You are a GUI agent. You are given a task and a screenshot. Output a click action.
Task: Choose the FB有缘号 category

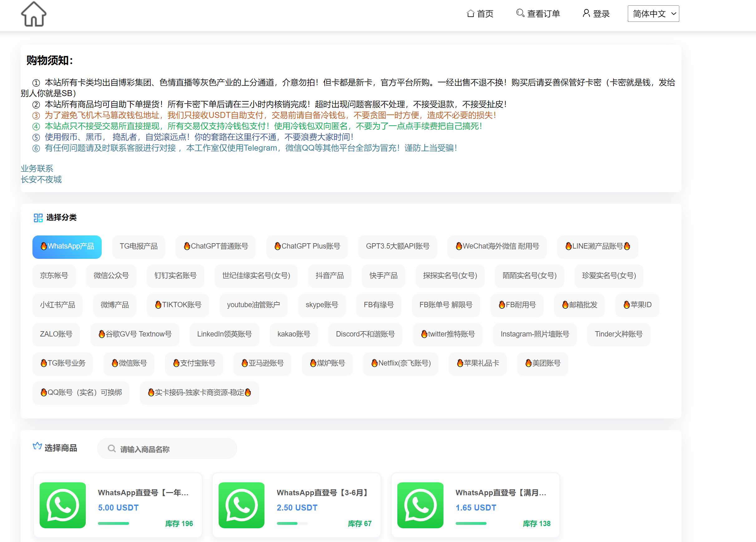[379, 305]
